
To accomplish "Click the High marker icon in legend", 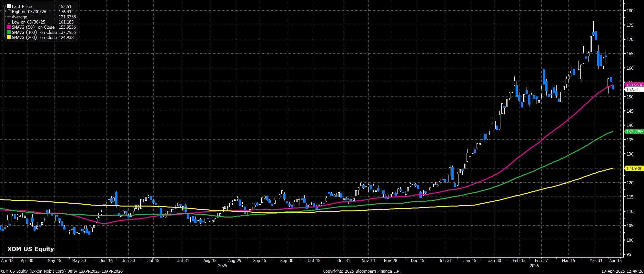I will [x=9, y=12].
